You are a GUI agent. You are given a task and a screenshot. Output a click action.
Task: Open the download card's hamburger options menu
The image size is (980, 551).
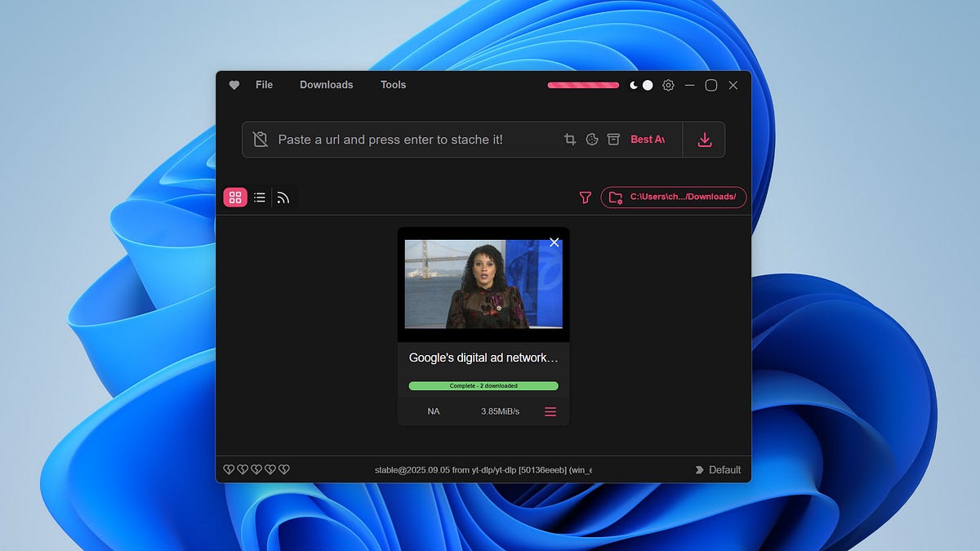tap(550, 411)
